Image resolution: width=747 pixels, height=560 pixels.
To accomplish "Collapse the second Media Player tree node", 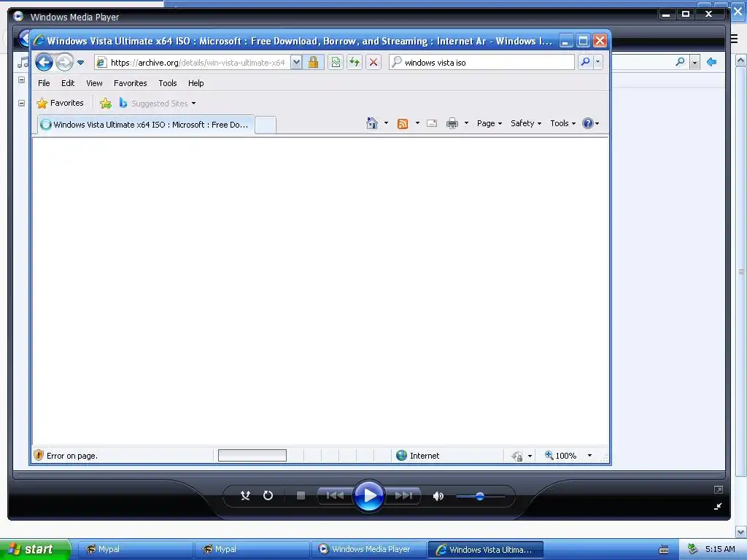I will point(21,103).
